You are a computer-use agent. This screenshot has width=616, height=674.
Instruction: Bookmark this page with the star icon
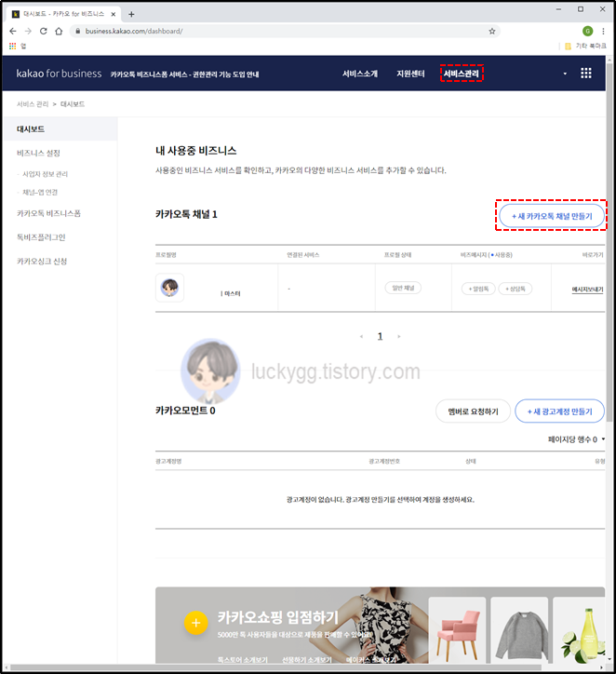point(492,31)
